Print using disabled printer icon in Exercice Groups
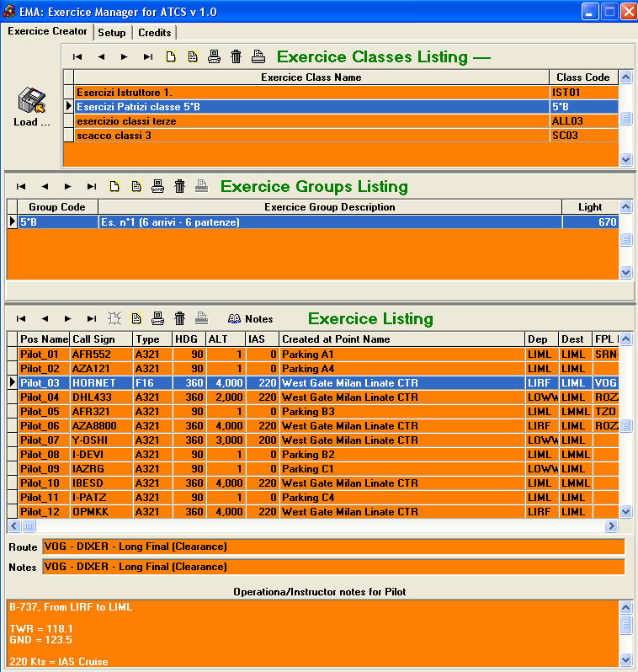 coord(201,186)
